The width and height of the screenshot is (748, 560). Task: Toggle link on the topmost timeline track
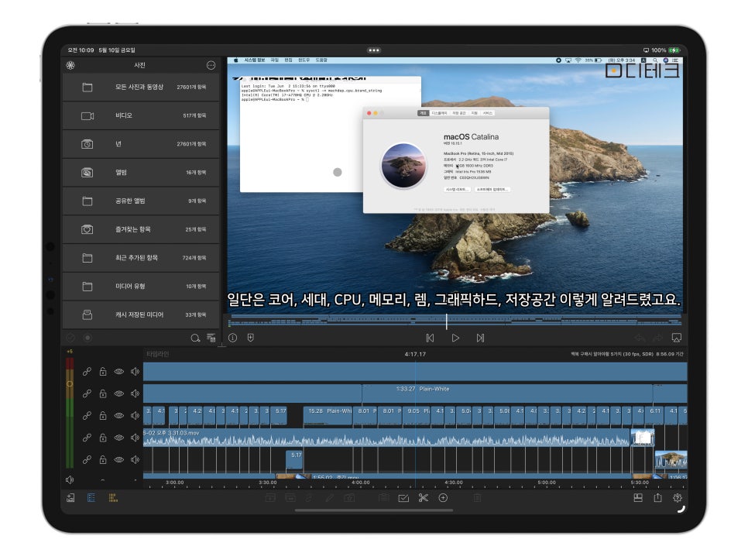pos(87,372)
